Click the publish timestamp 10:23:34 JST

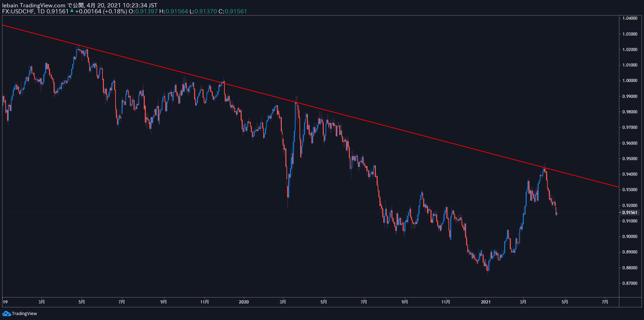coord(140,5)
